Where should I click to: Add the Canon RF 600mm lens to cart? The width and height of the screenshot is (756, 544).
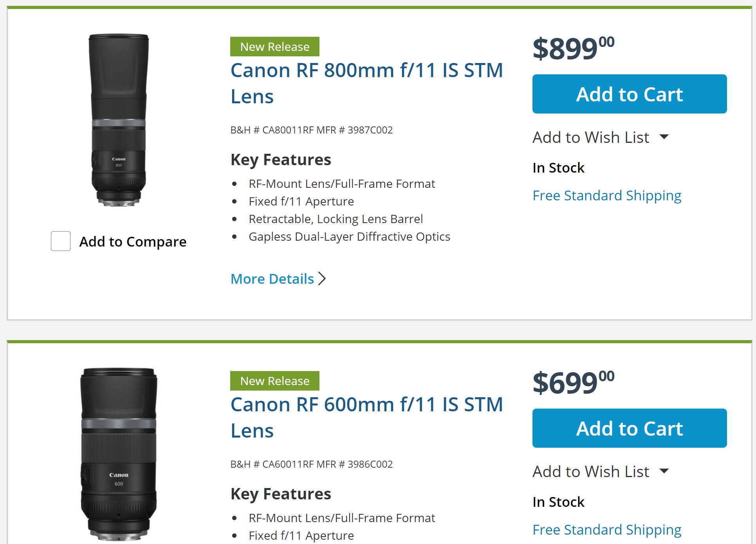tap(629, 429)
